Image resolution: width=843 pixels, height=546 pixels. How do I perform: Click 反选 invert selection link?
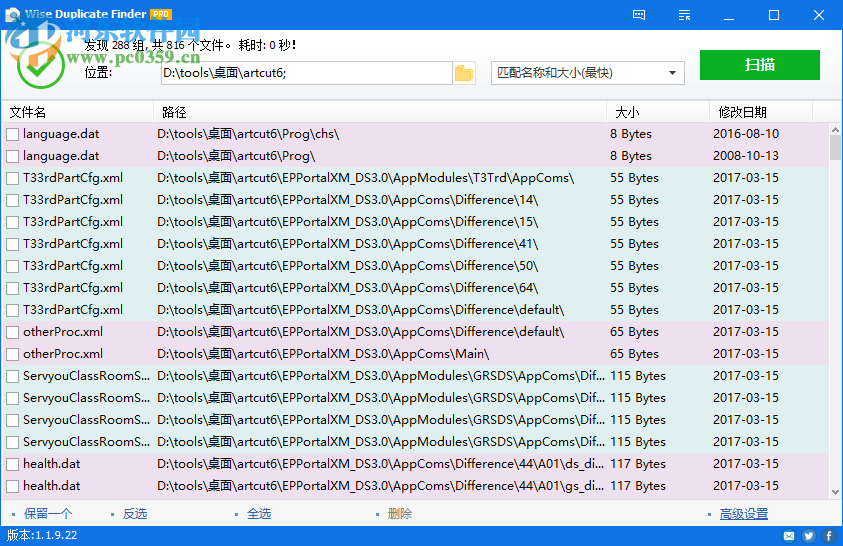(x=135, y=514)
